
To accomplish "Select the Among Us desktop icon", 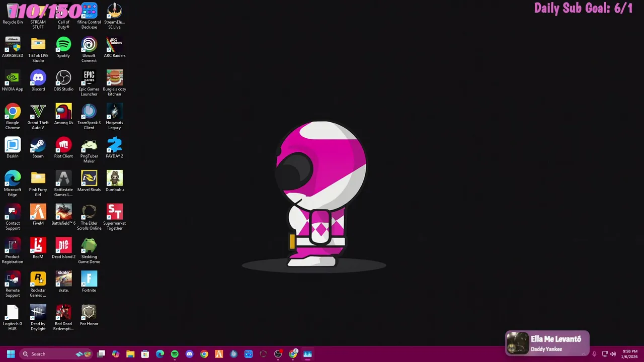I will click(x=63, y=115).
